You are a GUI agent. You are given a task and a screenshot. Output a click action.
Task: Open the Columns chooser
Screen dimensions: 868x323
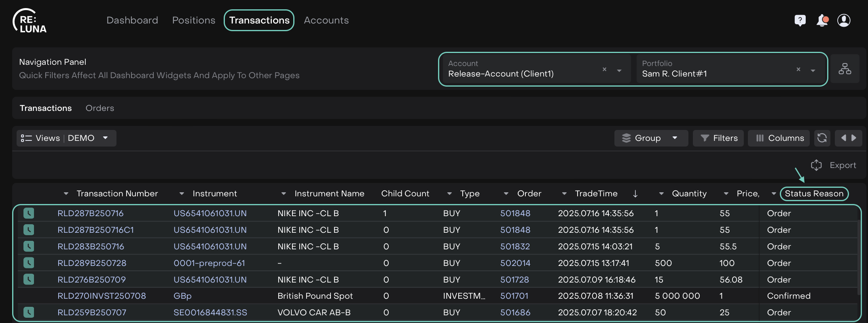point(779,138)
